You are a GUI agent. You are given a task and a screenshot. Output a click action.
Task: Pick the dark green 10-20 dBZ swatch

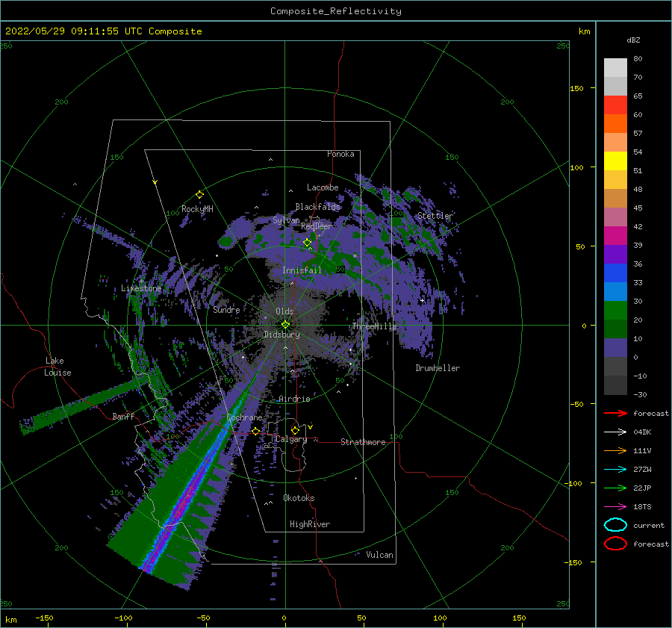[x=615, y=329]
